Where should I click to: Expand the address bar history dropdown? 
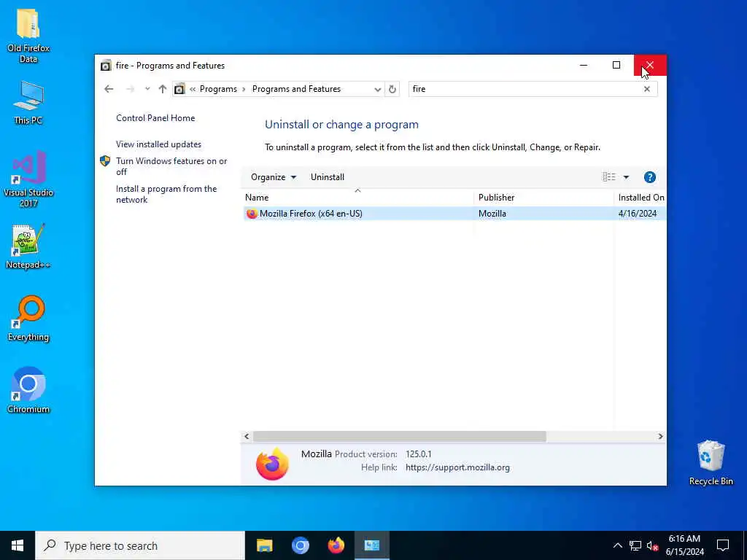click(x=377, y=89)
